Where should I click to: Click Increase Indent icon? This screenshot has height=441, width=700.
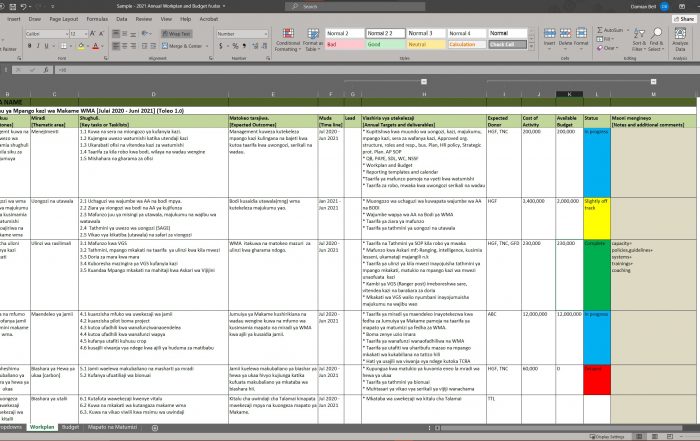point(153,46)
